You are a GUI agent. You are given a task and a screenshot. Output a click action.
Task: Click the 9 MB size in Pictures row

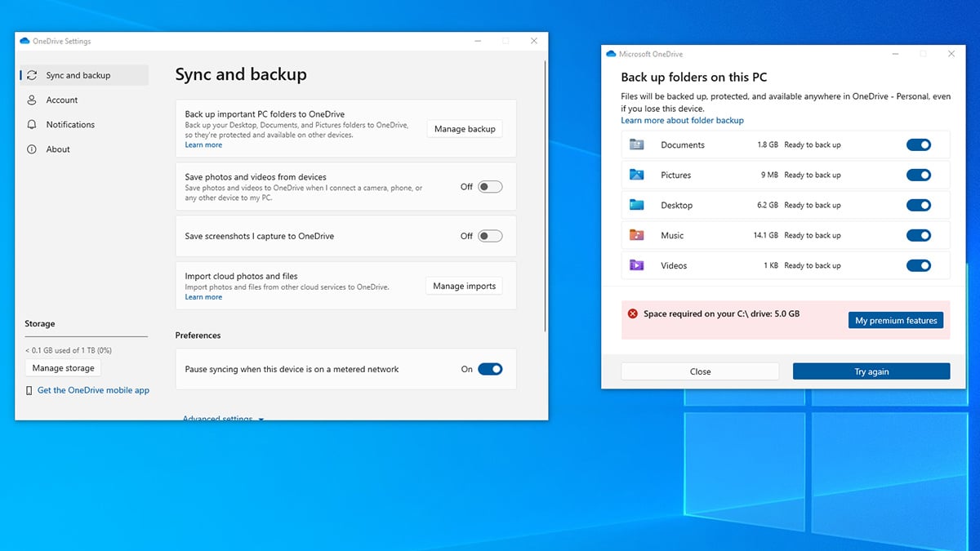tap(769, 175)
